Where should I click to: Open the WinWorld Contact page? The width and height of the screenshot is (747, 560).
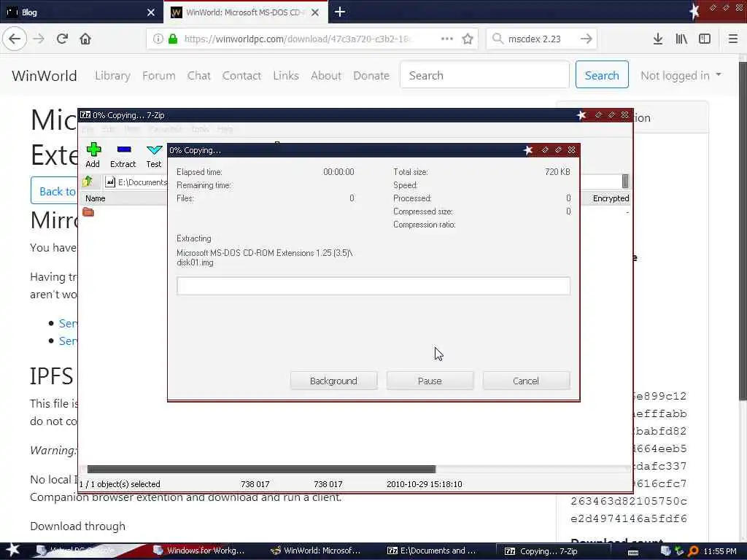[241, 75]
